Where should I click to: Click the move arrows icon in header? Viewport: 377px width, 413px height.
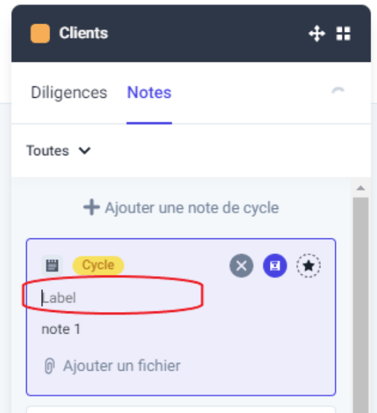[317, 33]
